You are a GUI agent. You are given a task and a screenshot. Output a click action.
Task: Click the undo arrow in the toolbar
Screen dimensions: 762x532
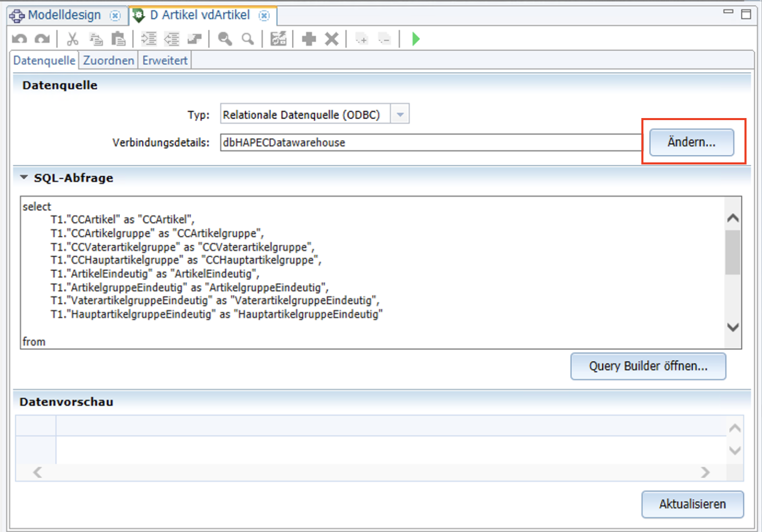point(19,39)
